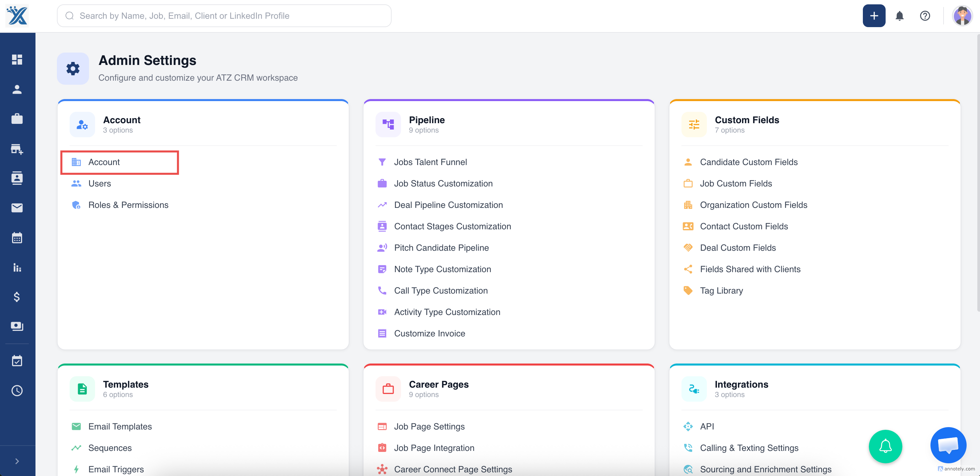Click the Admin Settings gear icon

tap(73, 69)
